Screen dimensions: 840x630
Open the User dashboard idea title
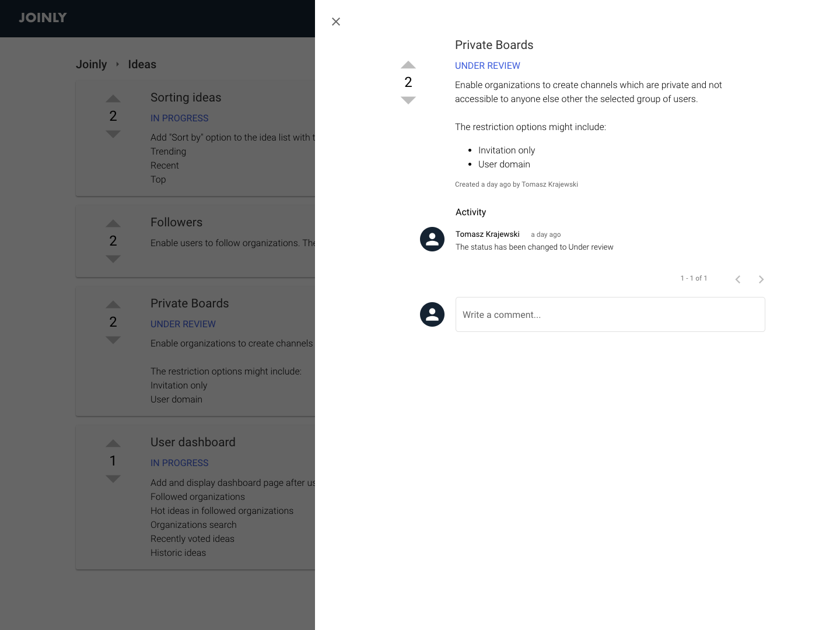(193, 442)
